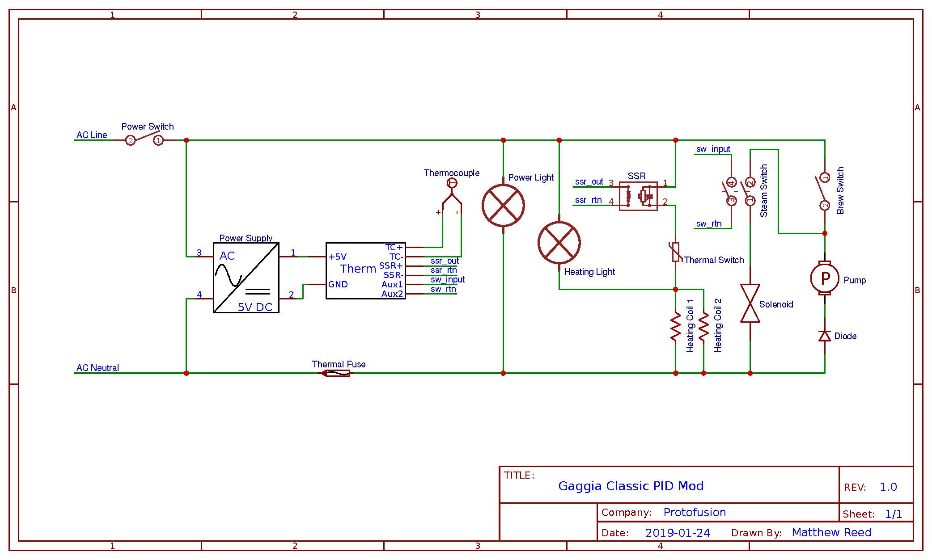Image resolution: width=932 pixels, height=560 pixels.
Task: Click the +5V pin label on Therm
Action: pyautogui.click(x=338, y=257)
